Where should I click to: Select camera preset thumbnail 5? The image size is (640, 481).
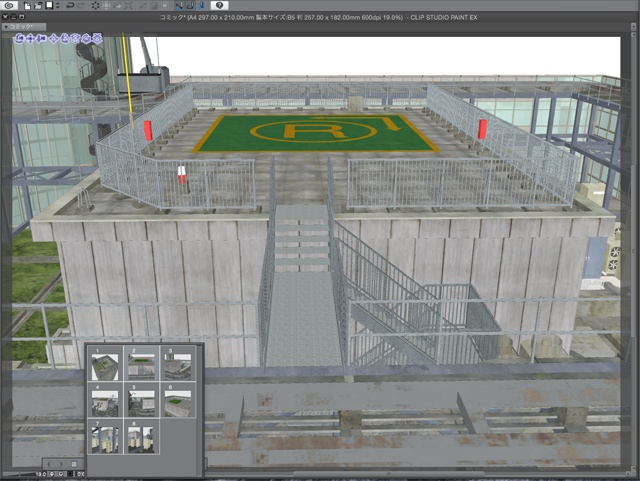141,400
